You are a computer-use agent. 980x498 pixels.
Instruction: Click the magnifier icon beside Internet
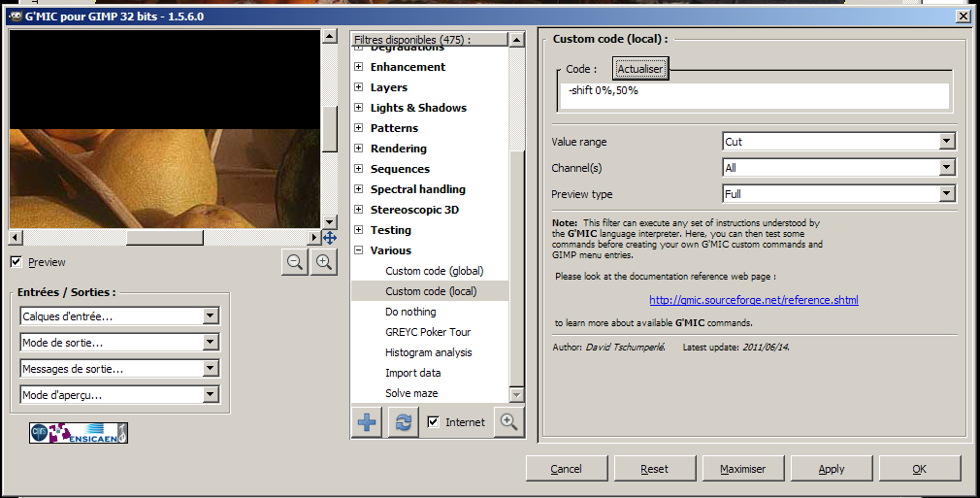508,422
